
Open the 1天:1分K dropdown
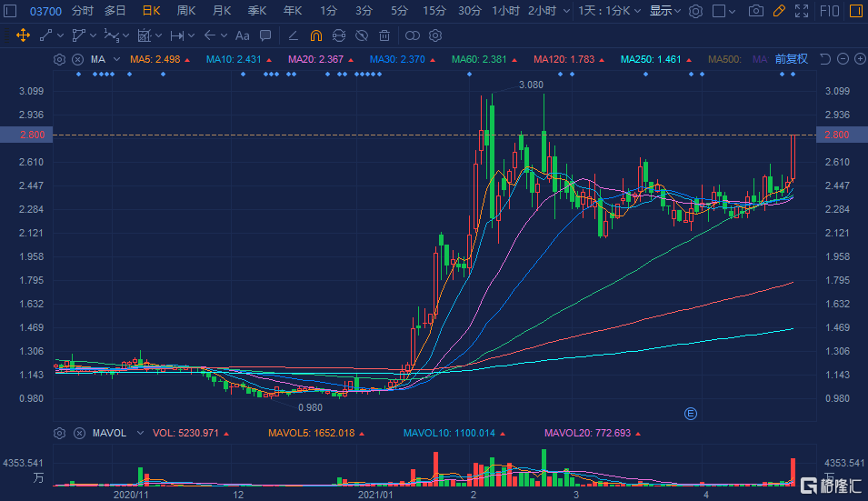click(x=610, y=11)
